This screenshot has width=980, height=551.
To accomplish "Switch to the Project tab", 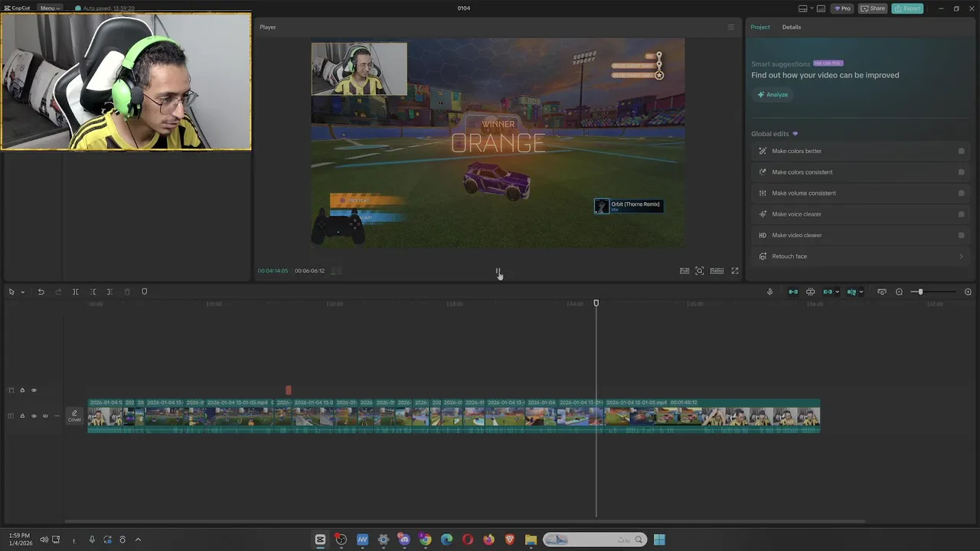I will point(760,27).
